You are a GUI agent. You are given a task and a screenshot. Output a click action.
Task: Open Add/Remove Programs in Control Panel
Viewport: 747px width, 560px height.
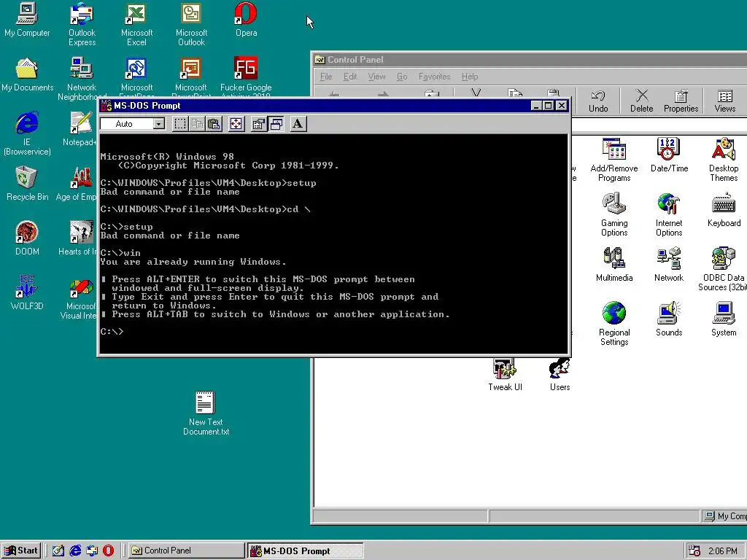pyautogui.click(x=614, y=160)
